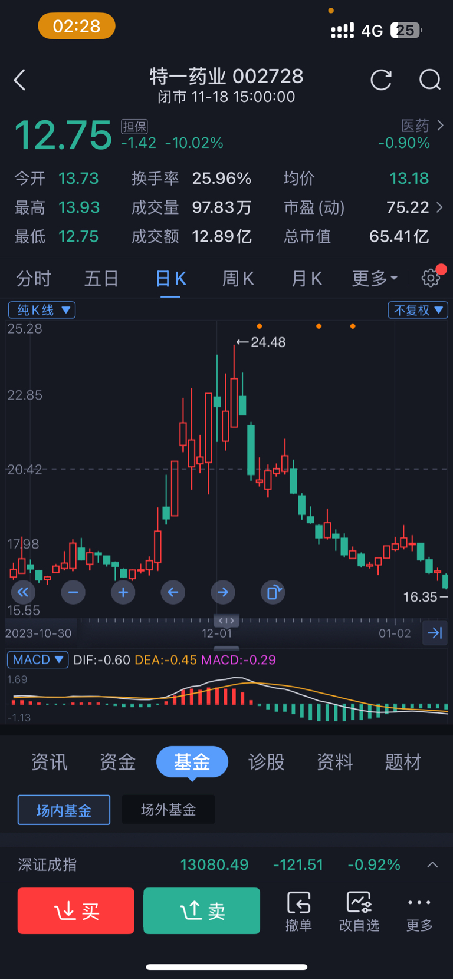This screenshot has width=453, height=980.
Task: Open the 不复权 adjustment dropdown
Action: click(x=418, y=310)
